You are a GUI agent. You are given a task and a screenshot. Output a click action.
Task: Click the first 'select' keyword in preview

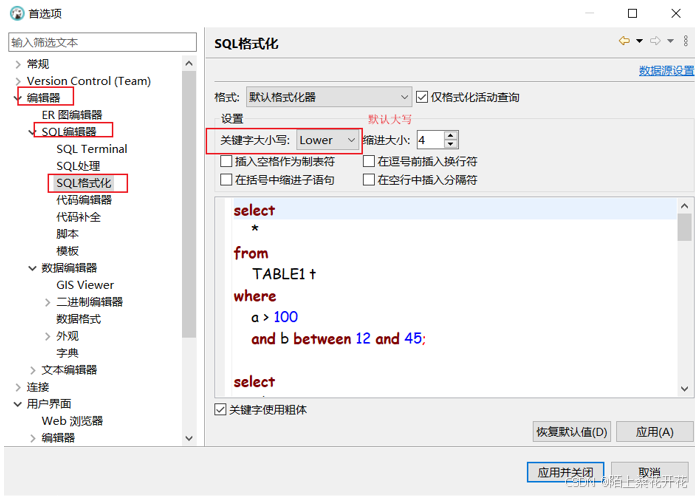[254, 210]
